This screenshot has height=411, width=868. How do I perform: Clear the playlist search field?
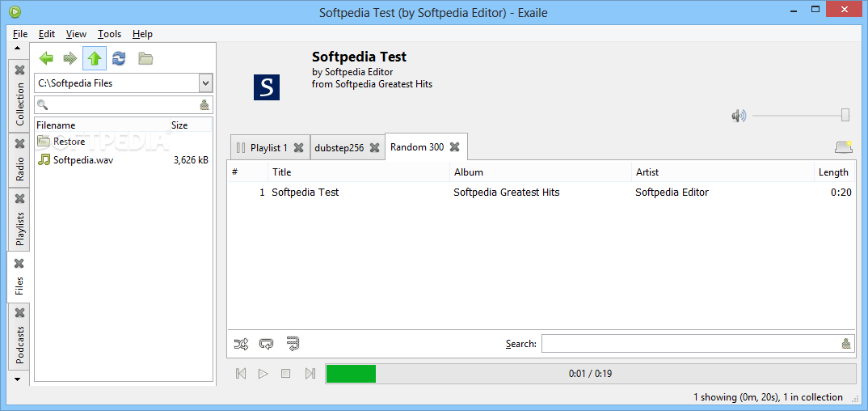(846, 343)
